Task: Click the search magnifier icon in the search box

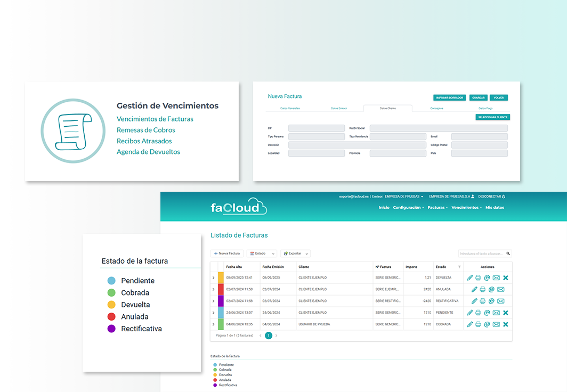Action: 508,254
